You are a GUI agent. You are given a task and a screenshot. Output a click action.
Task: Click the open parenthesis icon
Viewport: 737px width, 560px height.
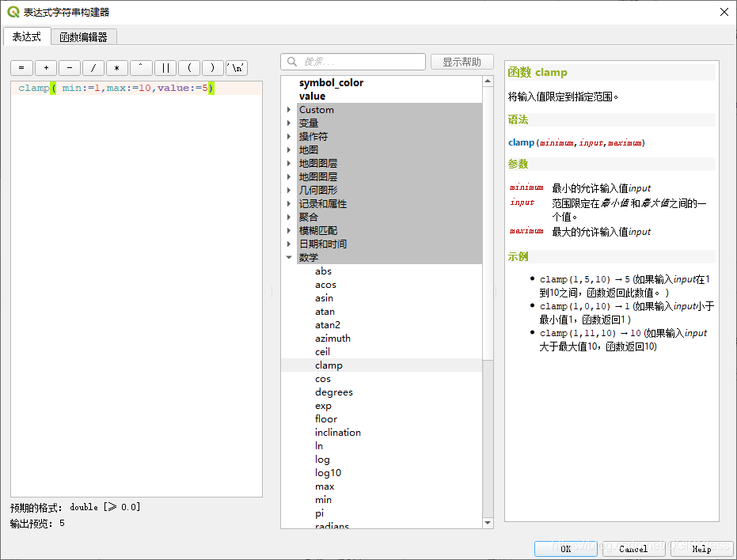[188, 67]
